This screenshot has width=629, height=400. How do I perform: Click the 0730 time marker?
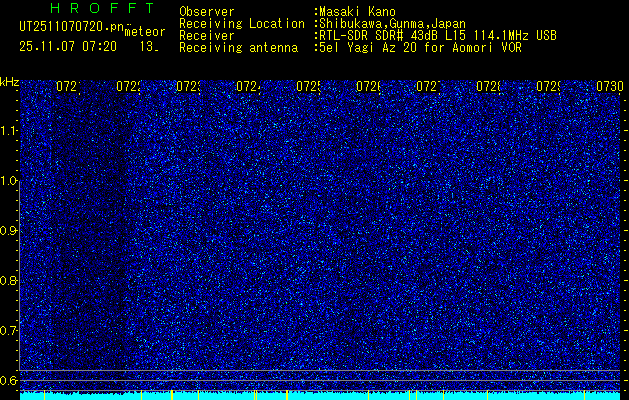coord(610,87)
